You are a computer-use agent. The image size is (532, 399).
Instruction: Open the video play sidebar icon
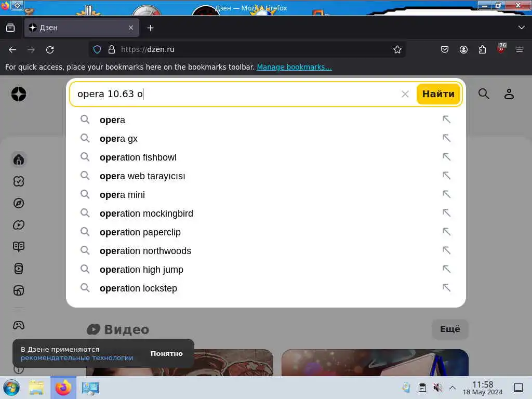[19, 225]
